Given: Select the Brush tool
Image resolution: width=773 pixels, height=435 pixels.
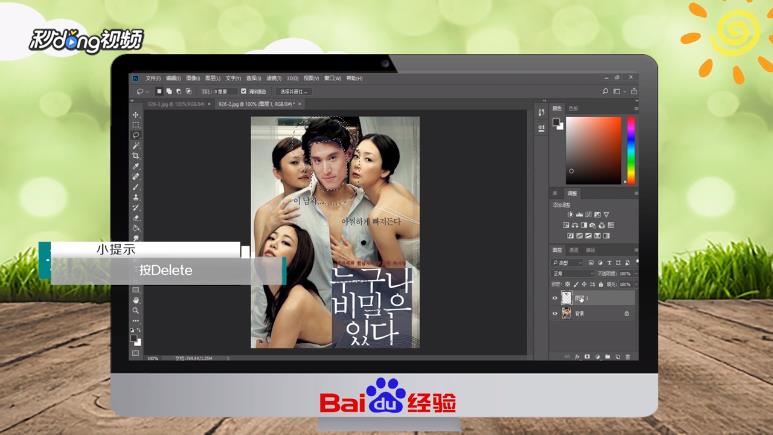Looking at the screenshot, I should click(136, 187).
